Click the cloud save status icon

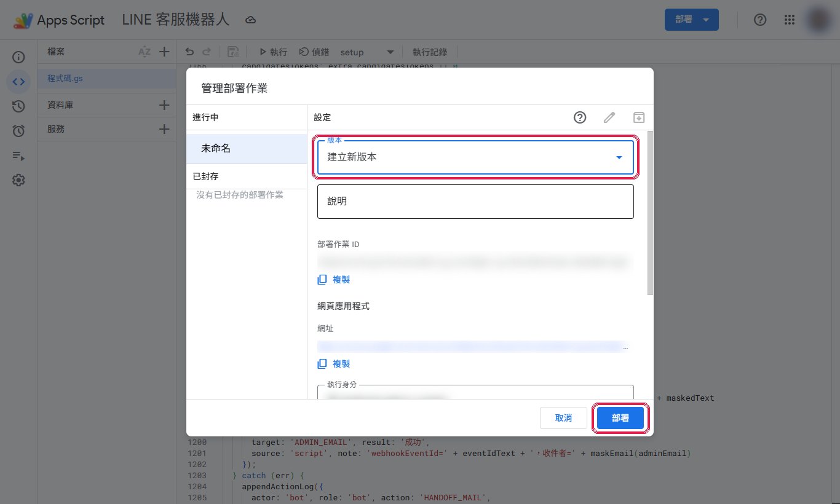click(x=250, y=20)
